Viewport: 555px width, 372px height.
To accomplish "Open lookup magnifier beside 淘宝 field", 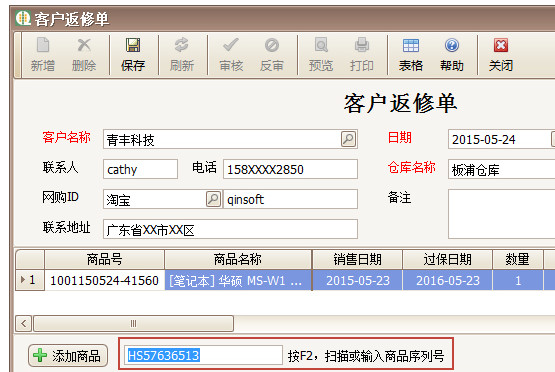I will point(213,199).
